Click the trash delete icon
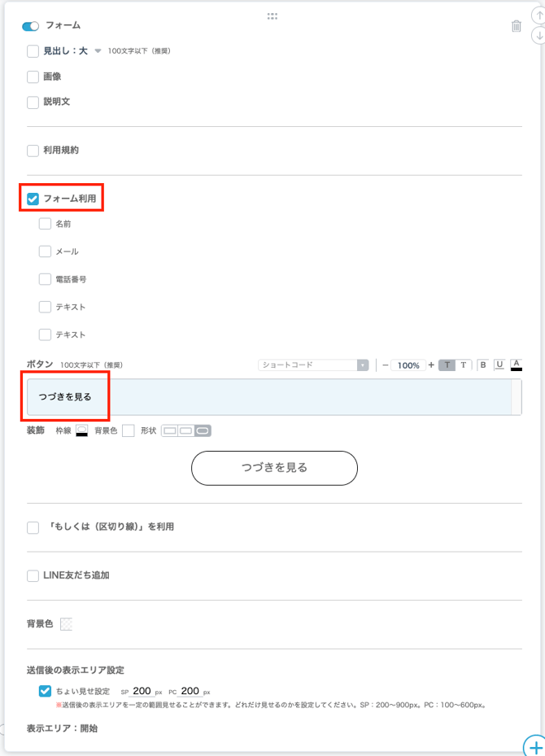This screenshot has height=756, width=545. coord(516,26)
